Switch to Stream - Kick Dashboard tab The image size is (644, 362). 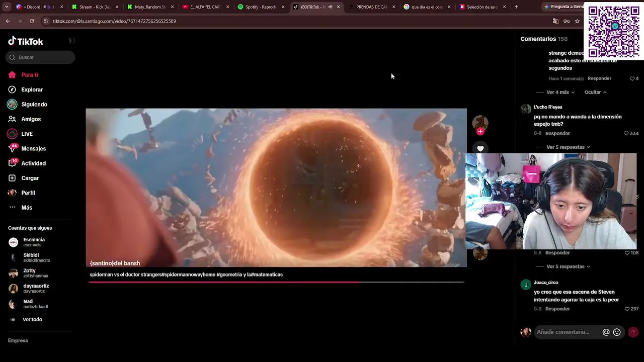[x=95, y=7]
